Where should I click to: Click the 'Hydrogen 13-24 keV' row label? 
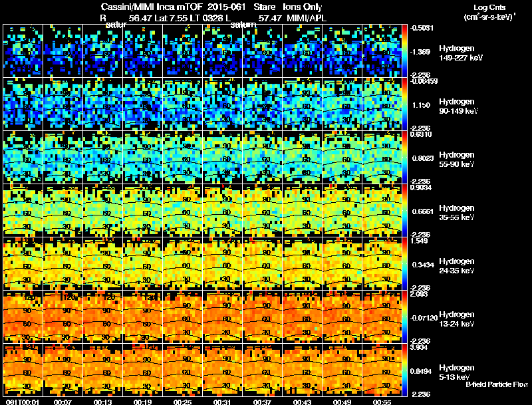click(457, 319)
